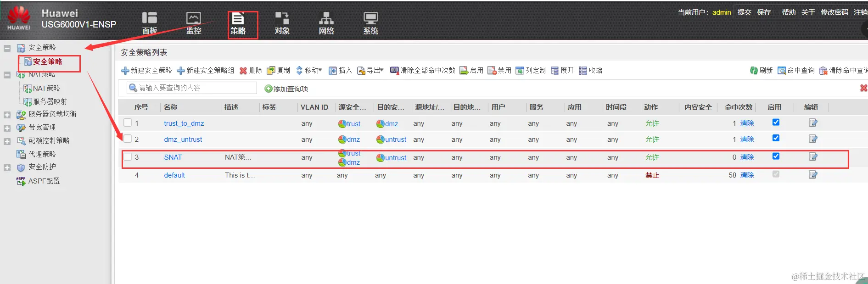Click the 刷新 refresh button

tap(761, 70)
